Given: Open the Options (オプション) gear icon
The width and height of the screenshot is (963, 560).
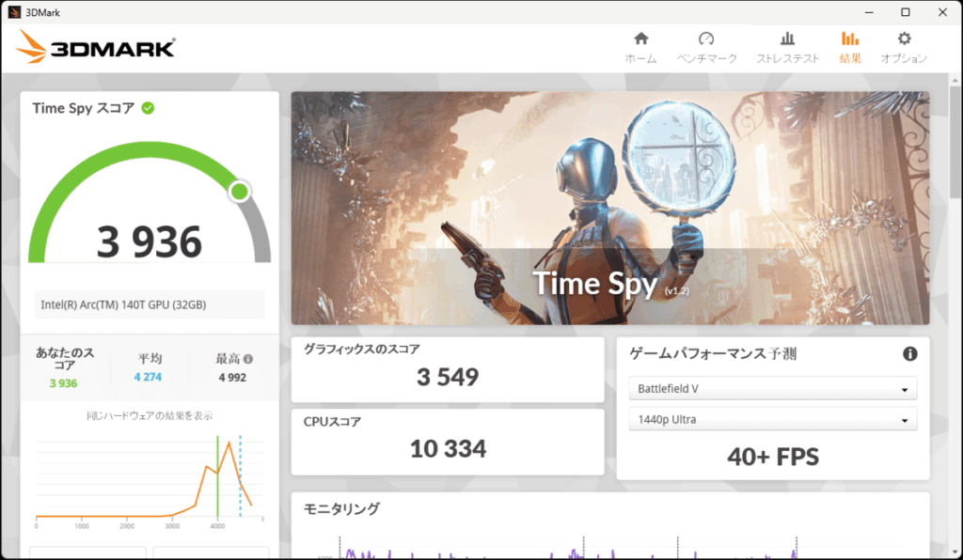Looking at the screenshot, I should point(904,39).
